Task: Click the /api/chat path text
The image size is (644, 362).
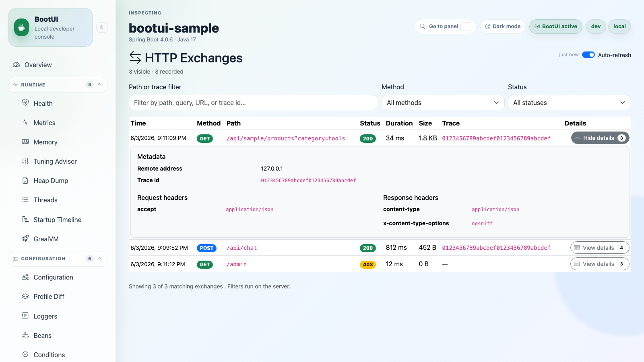Action: pyautogui.click(x=242, y=248)
